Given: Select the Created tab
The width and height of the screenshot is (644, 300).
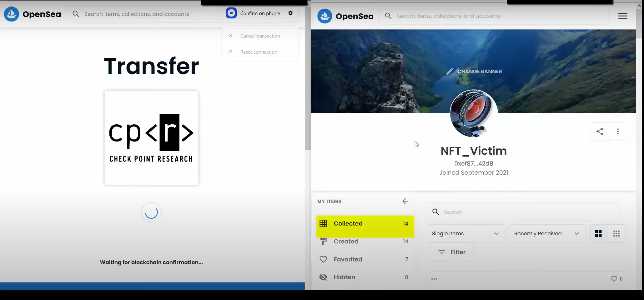Looking at the screenshot, I should click(x=365, y=241).
